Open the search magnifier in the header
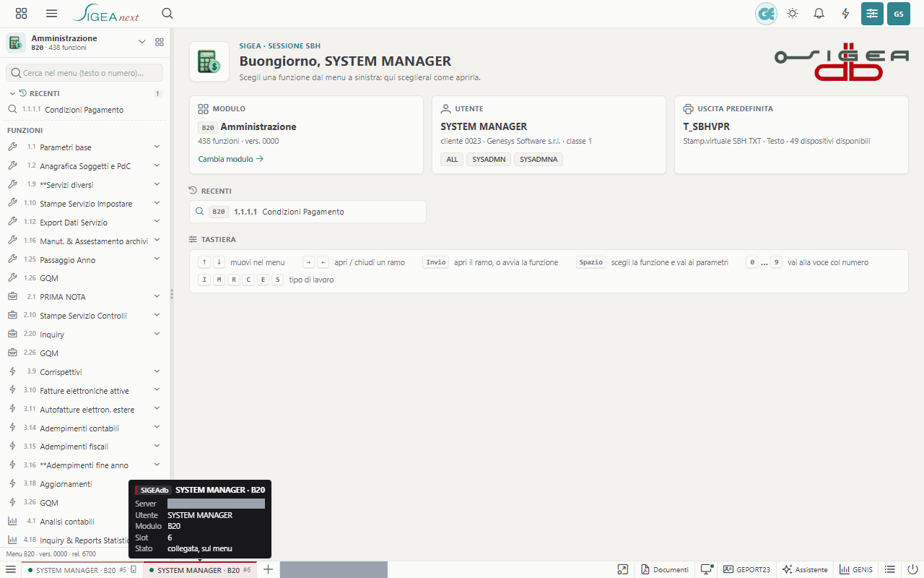The image size is (924, 578). (x=167, y=14)
